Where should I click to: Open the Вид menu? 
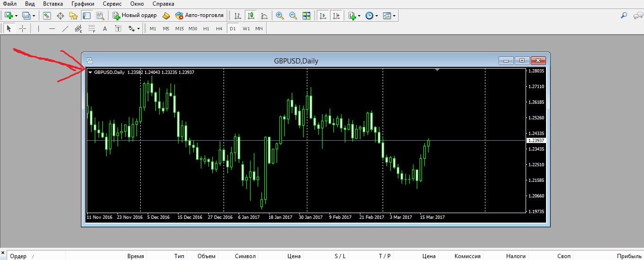click(29, 4)
